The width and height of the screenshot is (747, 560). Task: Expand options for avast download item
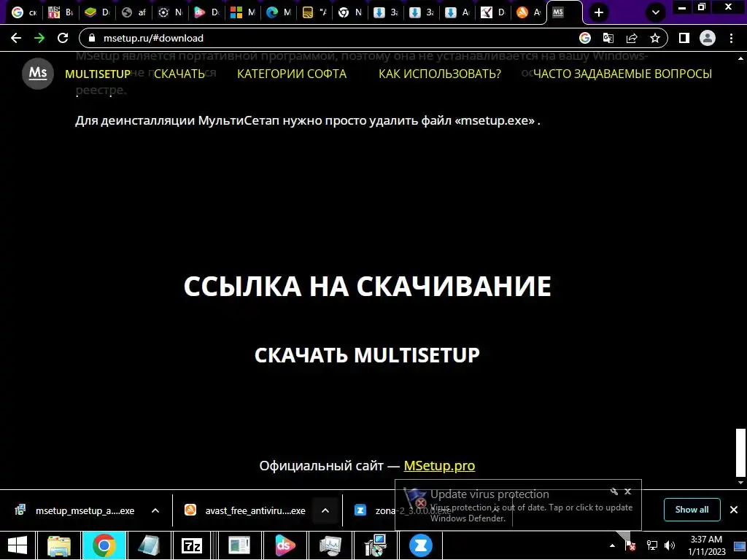pyautogui.click(x=325, y=510)
